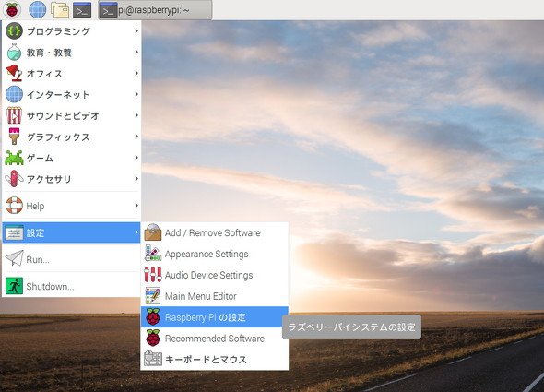
Task: Expand the Help submenu arrow
Action: (x=136, y=205)
